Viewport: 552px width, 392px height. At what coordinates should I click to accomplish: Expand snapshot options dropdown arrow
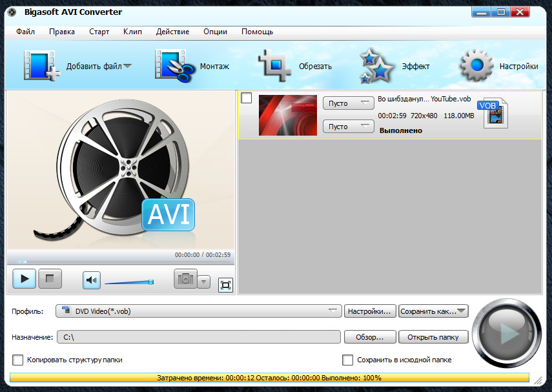point(204,282)
